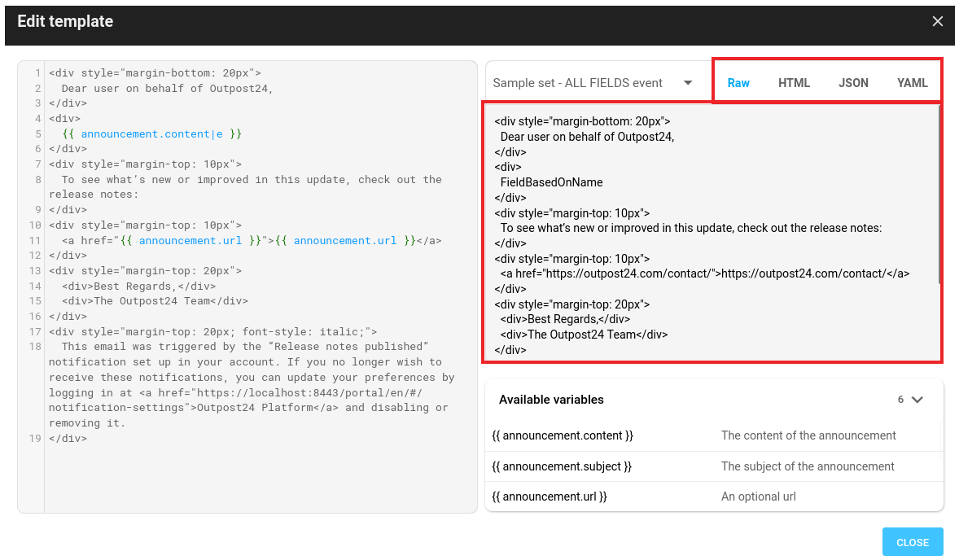Switch to the Raw preview tab
Viewport: 959px width, 560px height.
click(x=738, y=83)
